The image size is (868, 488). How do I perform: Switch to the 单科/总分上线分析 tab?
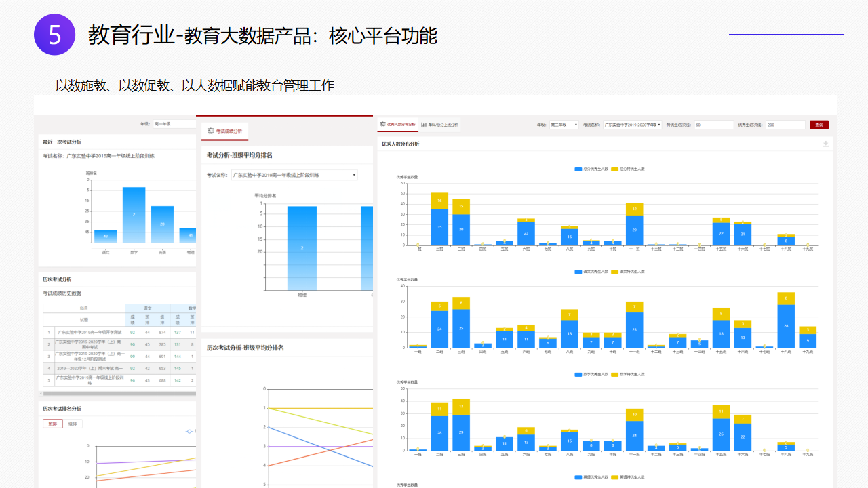click(x=439, y=125)
